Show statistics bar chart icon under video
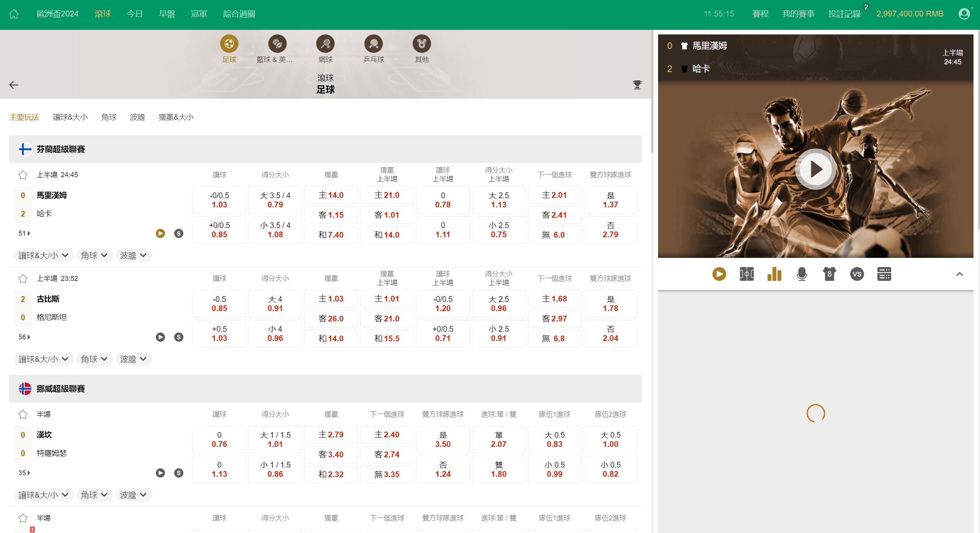This screenshot has width=980, height=533. [774, 274]
